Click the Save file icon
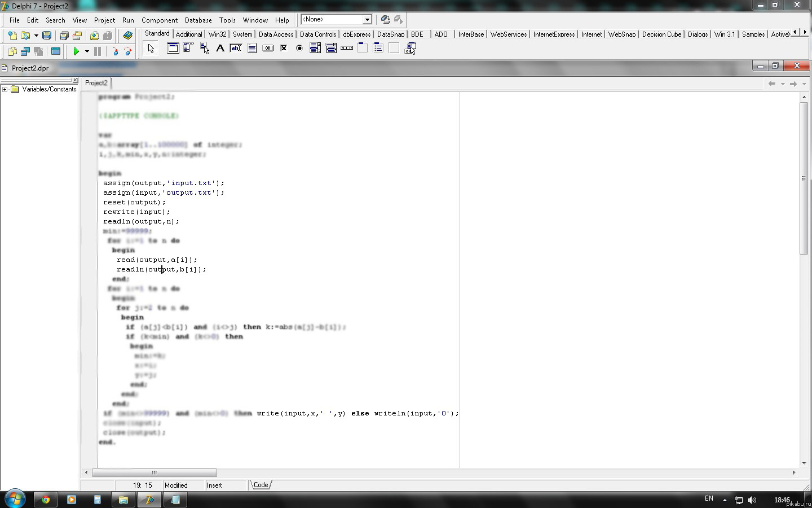The height and width of the screenshot is (508, 812). (47, 36)
